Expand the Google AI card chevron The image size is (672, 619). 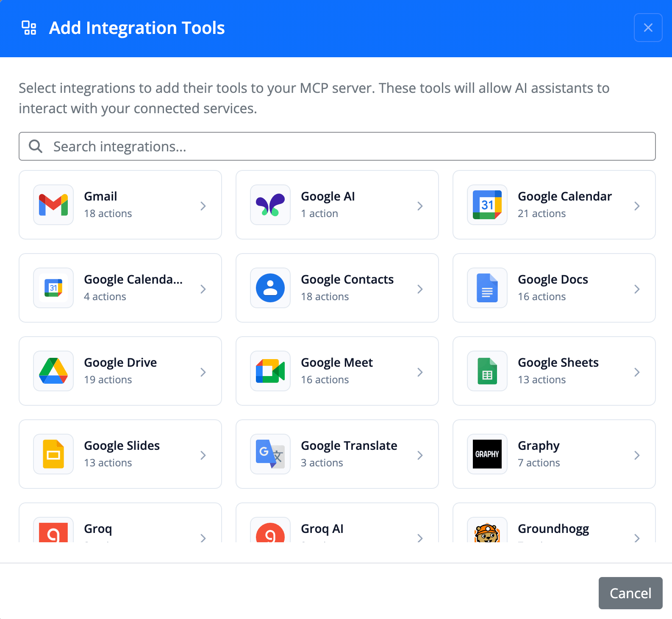[420, 206]
